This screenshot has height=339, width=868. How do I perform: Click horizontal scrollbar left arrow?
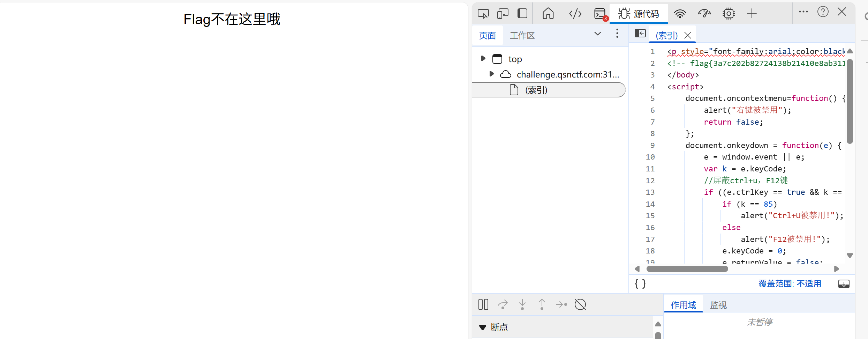coord(637,269)
